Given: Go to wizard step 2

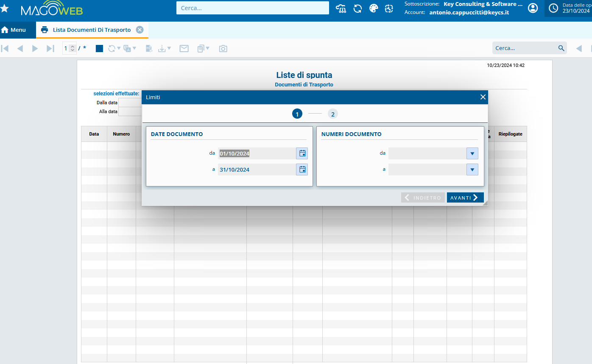Looking at the screenshot, I should tap(333, 114).
